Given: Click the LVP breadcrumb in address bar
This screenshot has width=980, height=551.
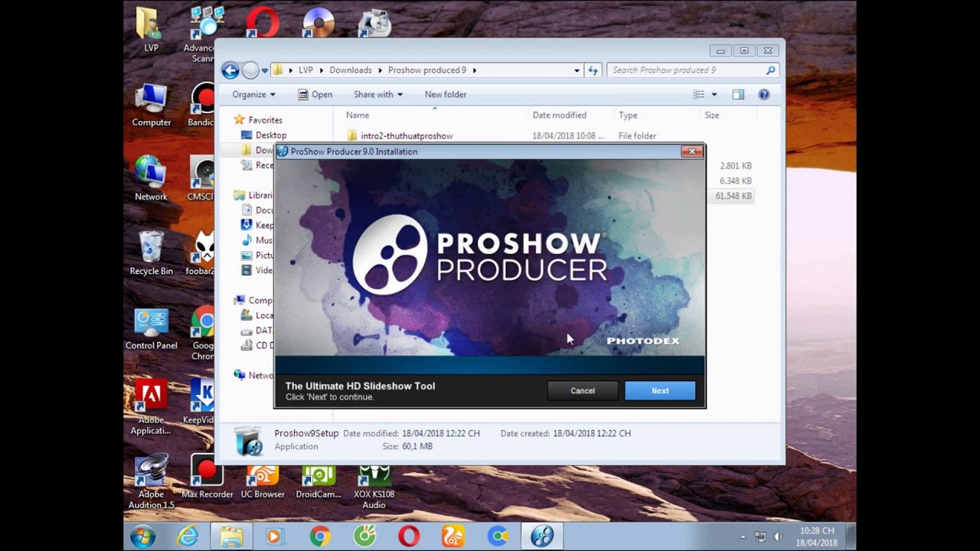Looking at the screenshot, I should coord(305,70).
